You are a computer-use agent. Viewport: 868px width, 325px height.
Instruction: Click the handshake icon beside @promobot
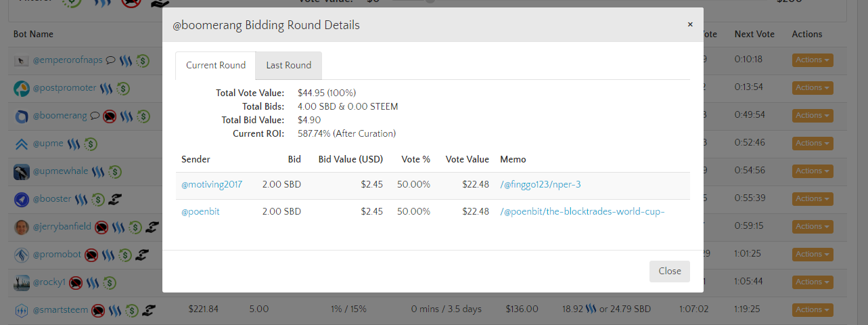tap(141, 255)
